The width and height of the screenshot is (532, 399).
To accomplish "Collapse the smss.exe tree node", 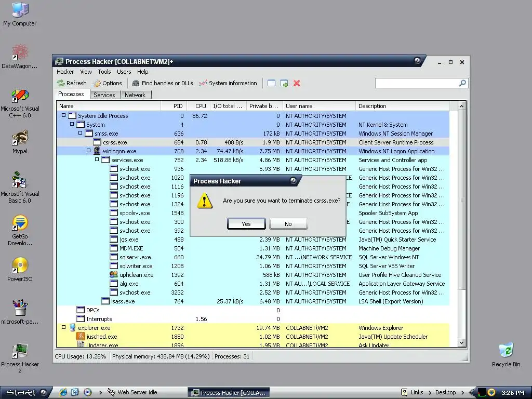I will coord(80,133).
